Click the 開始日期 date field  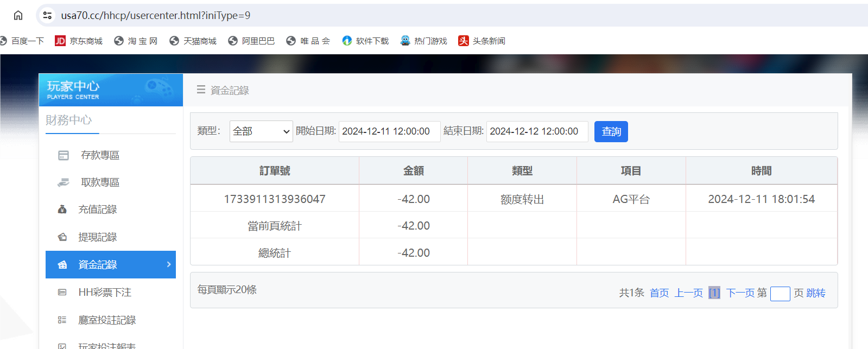coord(389,131)
